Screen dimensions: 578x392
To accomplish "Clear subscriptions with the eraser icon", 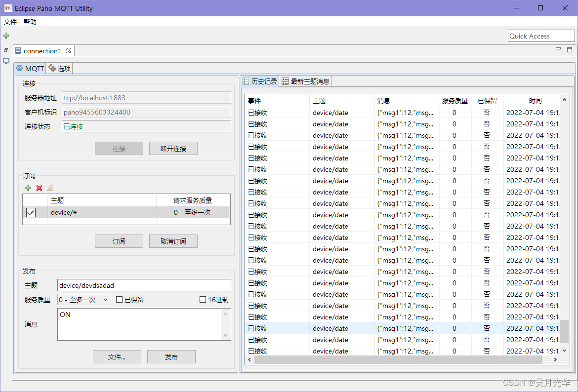I will tap(50, 188).
